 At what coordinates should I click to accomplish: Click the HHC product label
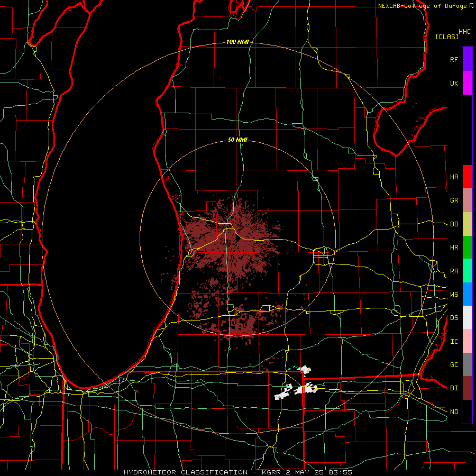point(465,32)
